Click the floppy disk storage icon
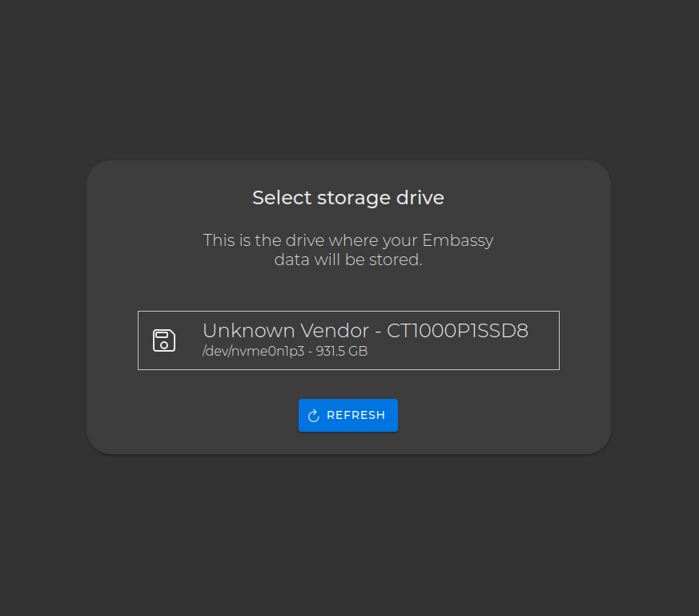 [x=164, y=340]
